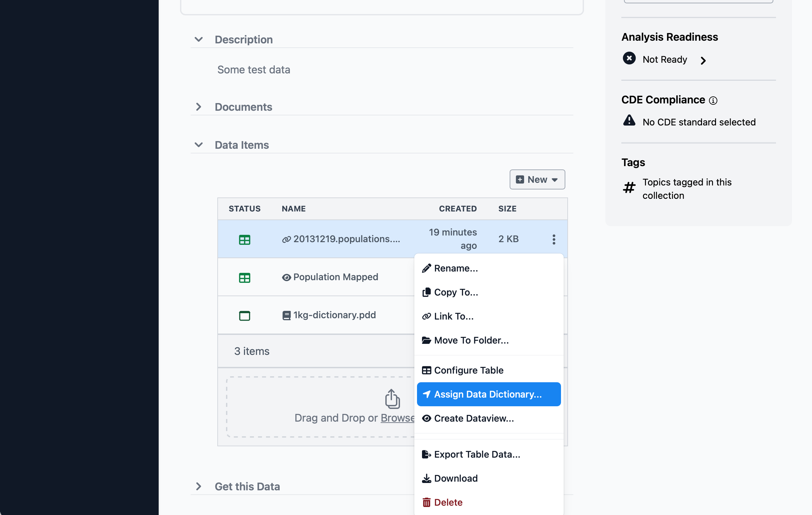Click the table icon beside Population Mapped
This screenshot has height=515, width=812.
point(245,278)
